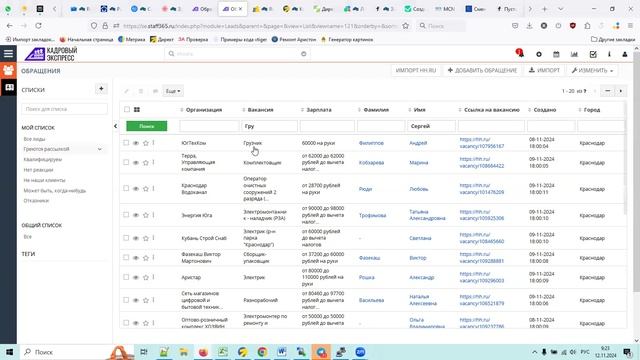Tick the checkbox for Краснодар Водоканал row

pyautogui.click(x=126, y=188)
